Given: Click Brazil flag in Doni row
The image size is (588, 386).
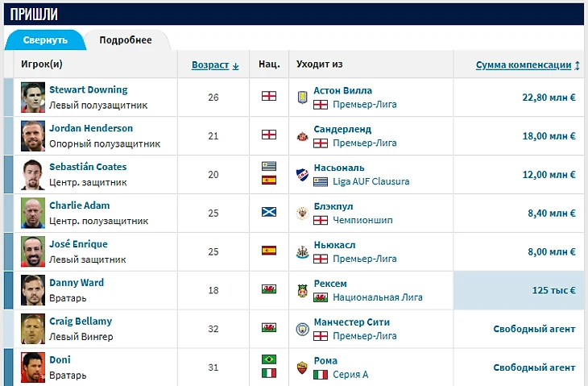Looking at the screenshot, I should 269,359.
